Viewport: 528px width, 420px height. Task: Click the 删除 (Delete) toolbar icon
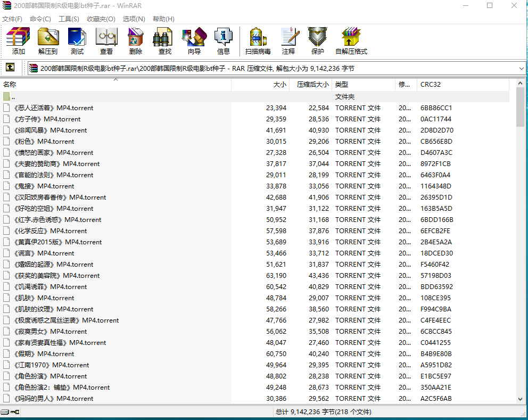pos(136,41)
